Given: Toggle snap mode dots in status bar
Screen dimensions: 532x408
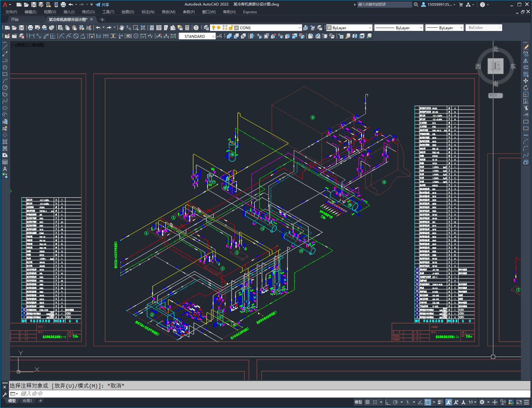Looking at the screenshot, I should tap(375, 402).
